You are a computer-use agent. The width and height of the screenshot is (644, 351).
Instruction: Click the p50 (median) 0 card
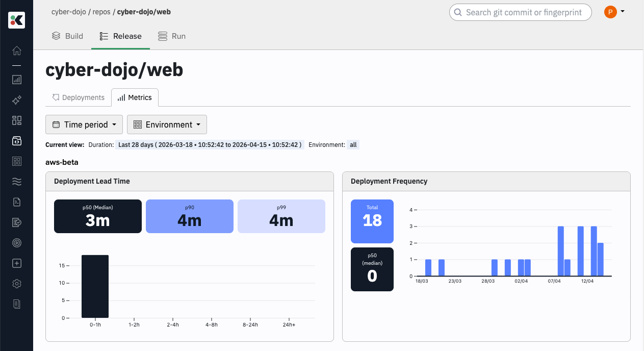(x=372, y=269)
